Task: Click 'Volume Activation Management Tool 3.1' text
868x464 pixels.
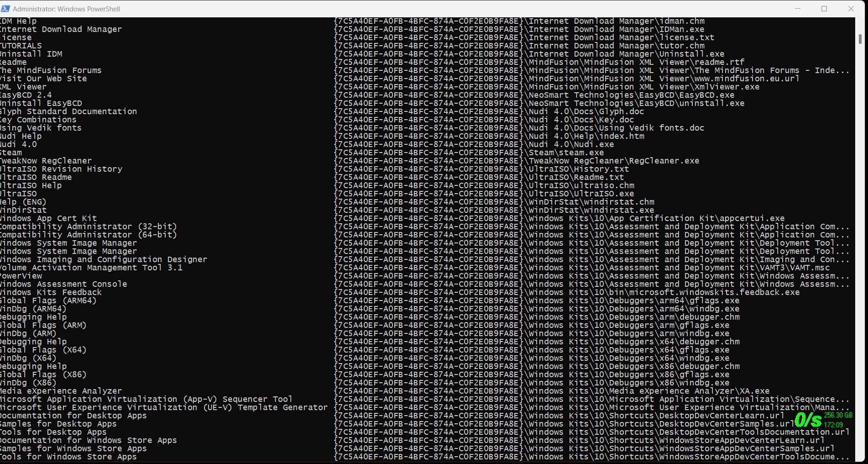Action: pos(91,268)
